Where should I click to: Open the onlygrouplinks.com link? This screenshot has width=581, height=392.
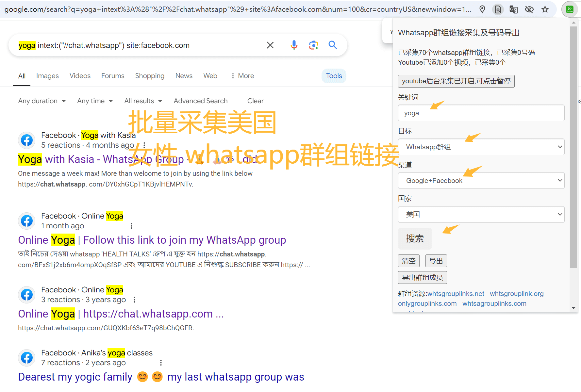[427, 303]
